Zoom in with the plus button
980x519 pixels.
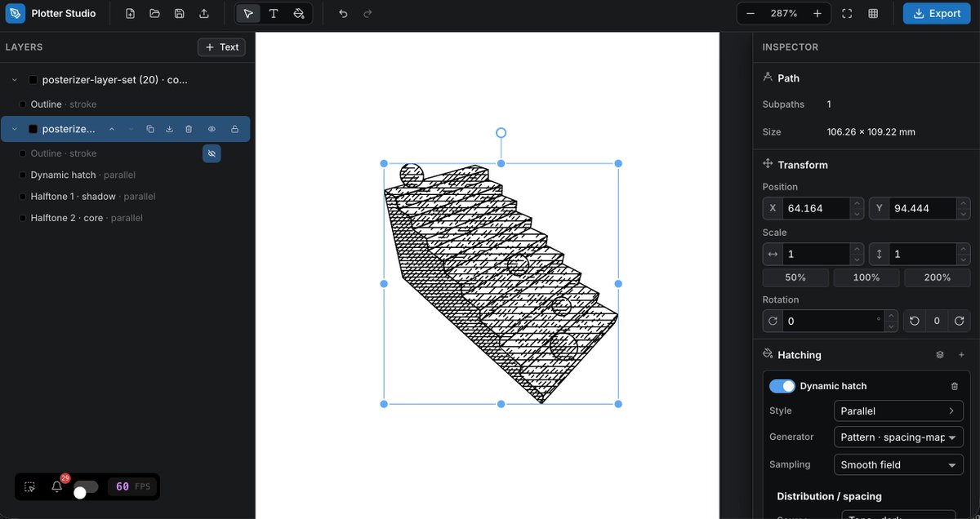tap(817, 13)
